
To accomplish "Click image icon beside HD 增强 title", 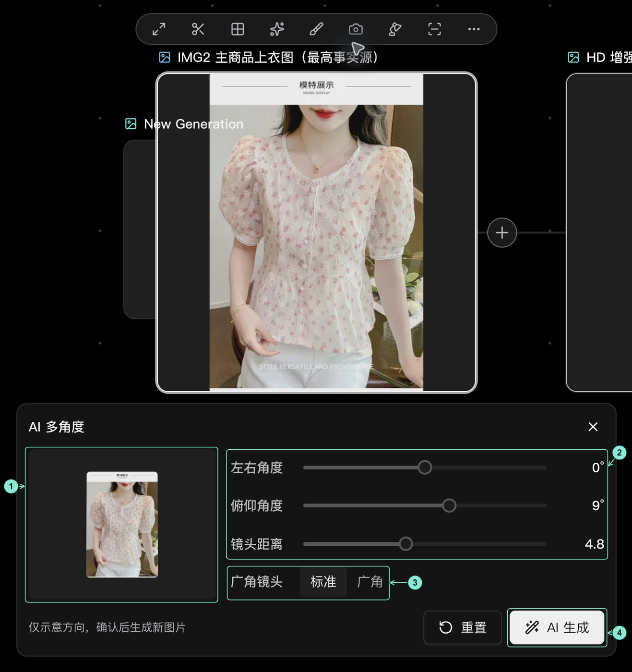I will coord(573,58).
